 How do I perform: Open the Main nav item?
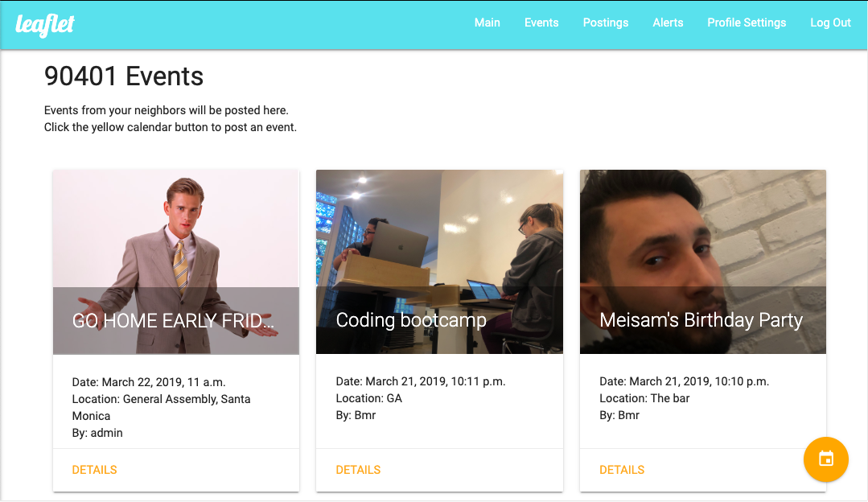(487, 23)
